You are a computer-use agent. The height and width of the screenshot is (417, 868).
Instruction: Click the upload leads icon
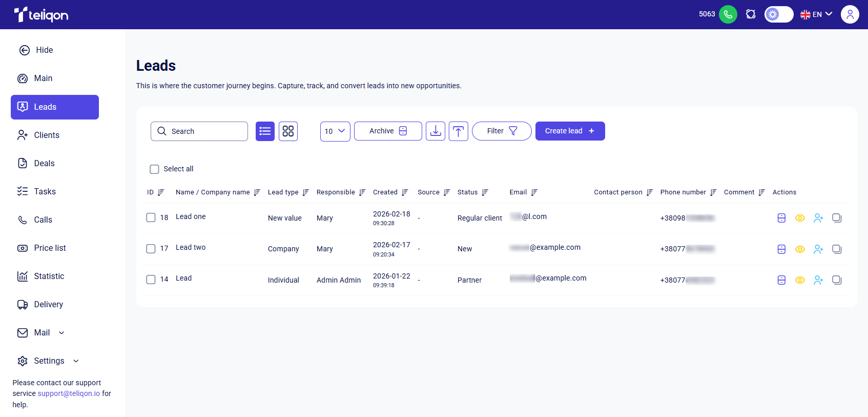[x=458, y=131]
